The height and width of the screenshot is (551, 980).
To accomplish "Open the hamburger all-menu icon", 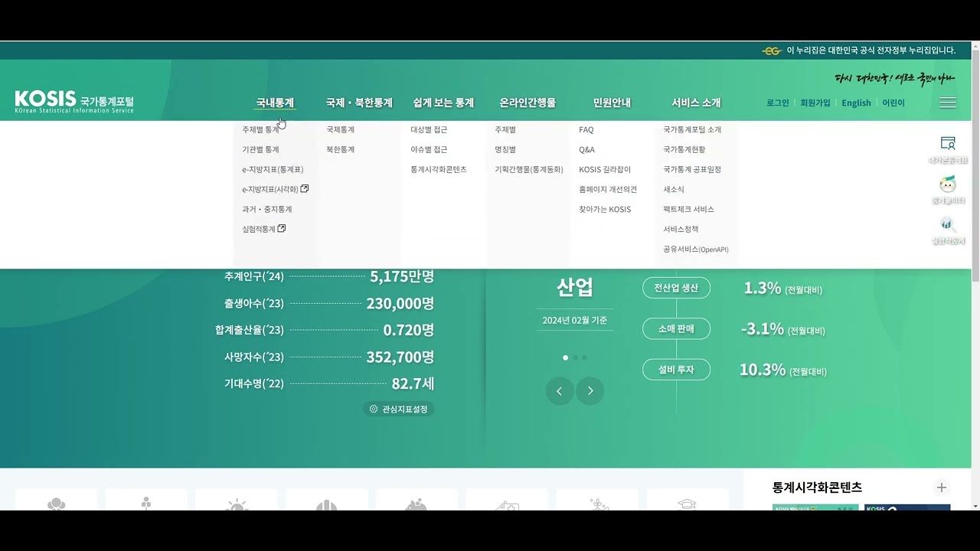I will pyautogui.click(x=948, y=103).
